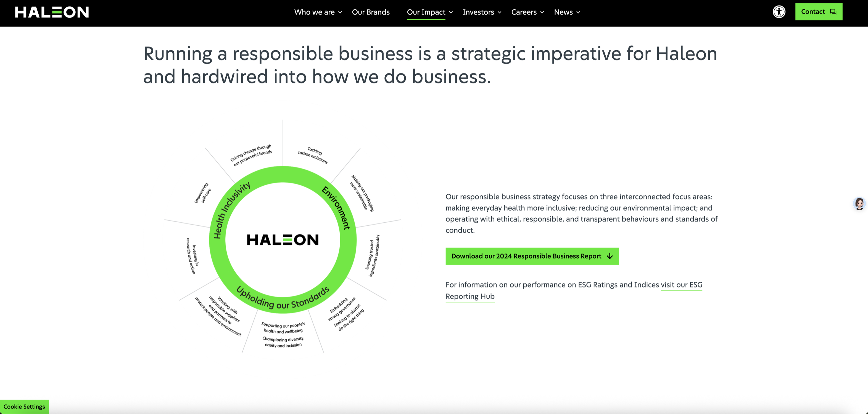Expand the Investors chevron
This screenshot has width=868, height=414.
(x=499, y=12)
